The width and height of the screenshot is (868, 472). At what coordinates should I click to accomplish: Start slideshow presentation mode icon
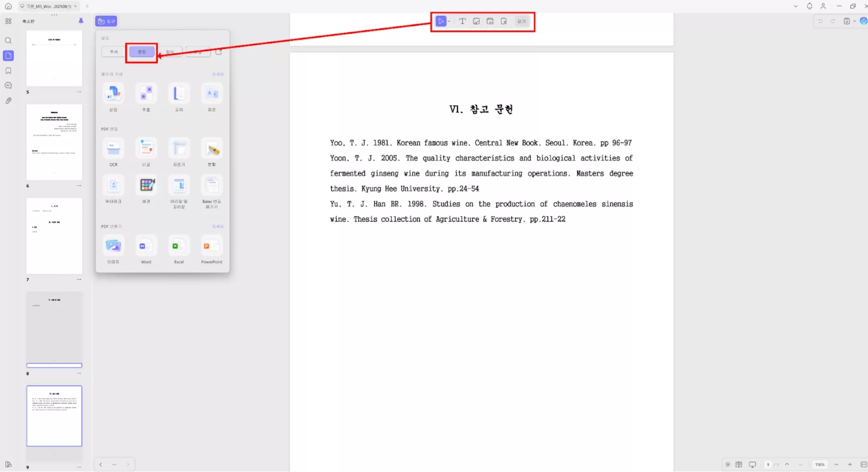click(x=752, y=464)
